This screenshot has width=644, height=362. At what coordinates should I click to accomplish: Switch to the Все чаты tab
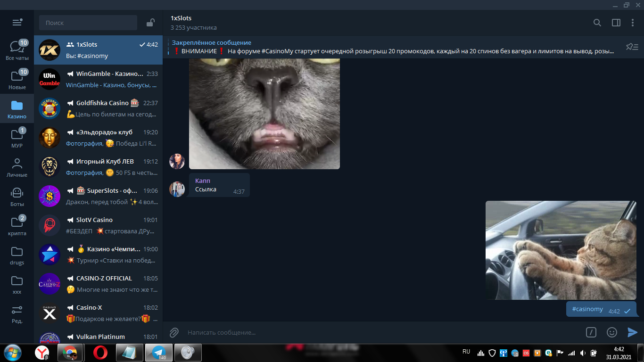17,49
